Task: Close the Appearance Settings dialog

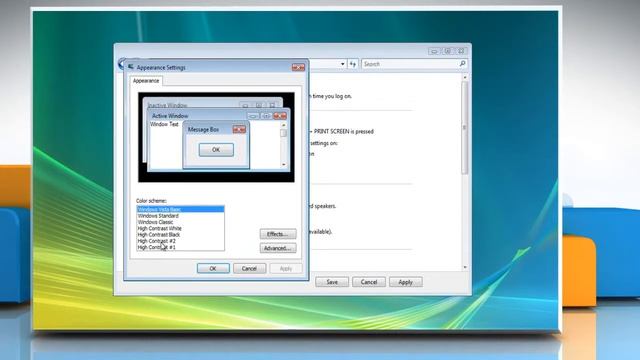Action: 298,67
